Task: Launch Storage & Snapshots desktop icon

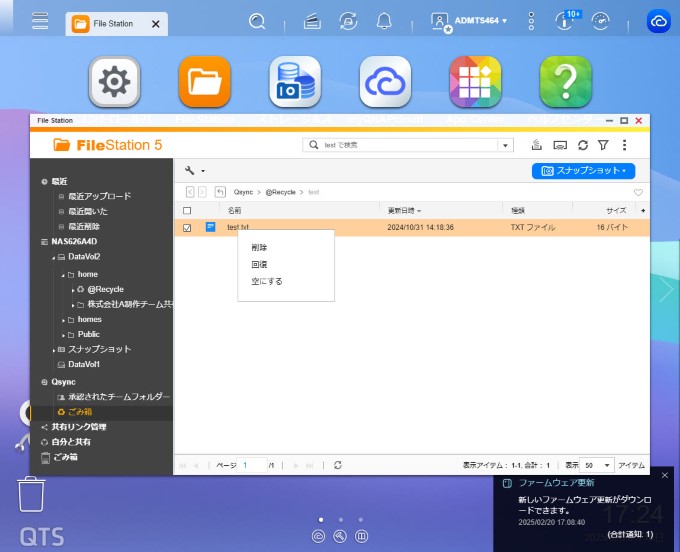Action: [295, 82]
